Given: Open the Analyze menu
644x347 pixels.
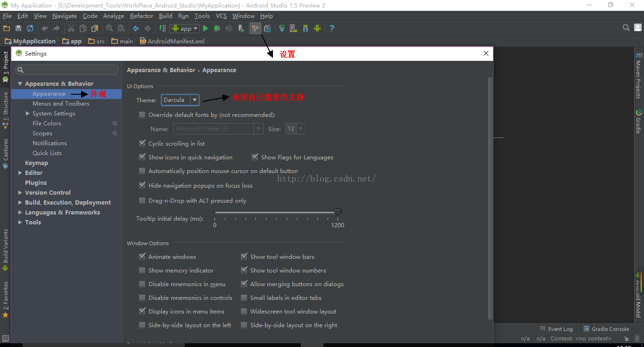Looking at the screenshot, I should coord(113,16).
